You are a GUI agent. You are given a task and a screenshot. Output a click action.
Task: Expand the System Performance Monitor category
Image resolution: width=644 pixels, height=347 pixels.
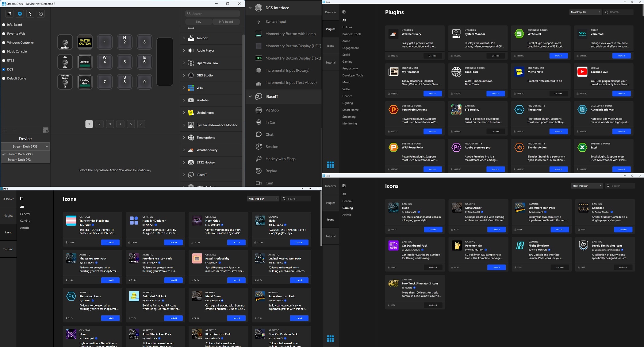[x=184, y=125]
